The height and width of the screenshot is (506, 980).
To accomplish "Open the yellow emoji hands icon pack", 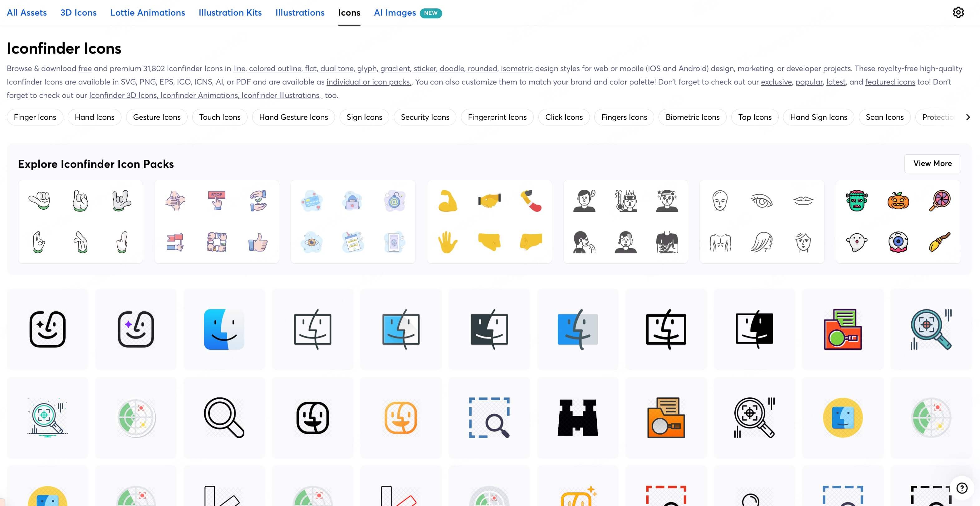I will coord(489,221).
